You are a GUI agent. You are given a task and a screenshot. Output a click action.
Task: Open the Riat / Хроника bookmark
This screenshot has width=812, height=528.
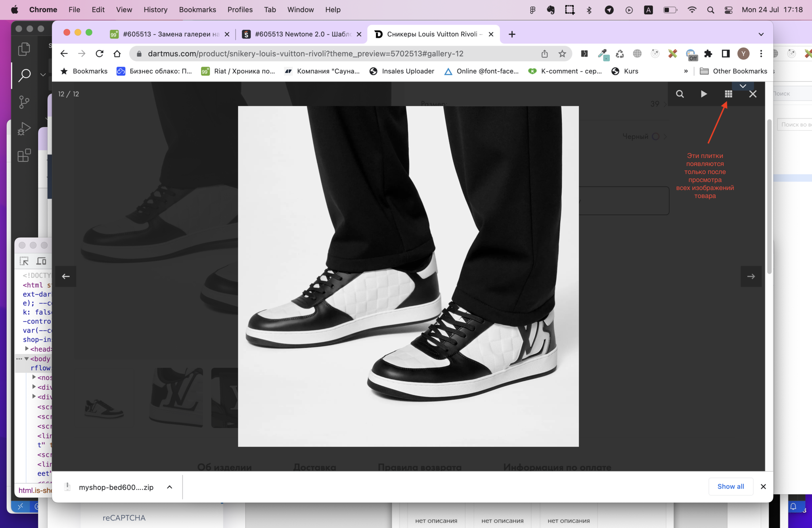coord(238,71)
